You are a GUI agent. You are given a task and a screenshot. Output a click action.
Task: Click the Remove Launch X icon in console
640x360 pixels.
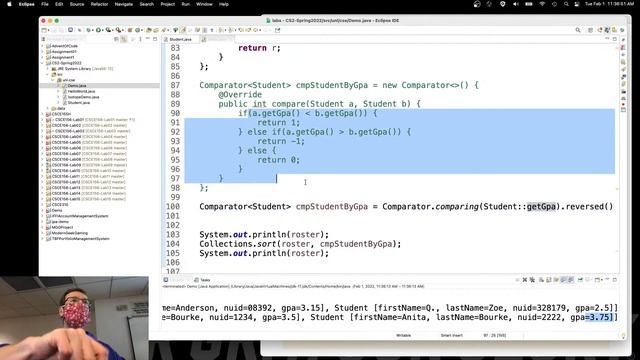coord(525,280)
